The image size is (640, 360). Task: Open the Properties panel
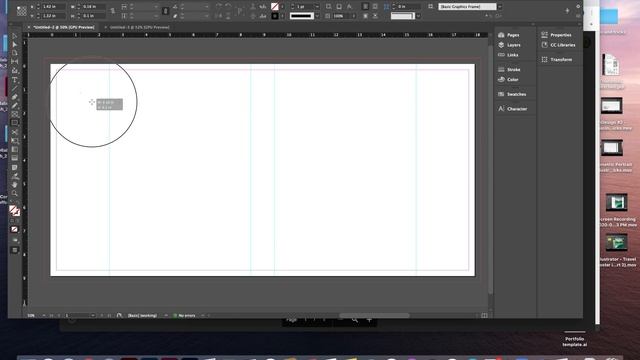point(556,35)
